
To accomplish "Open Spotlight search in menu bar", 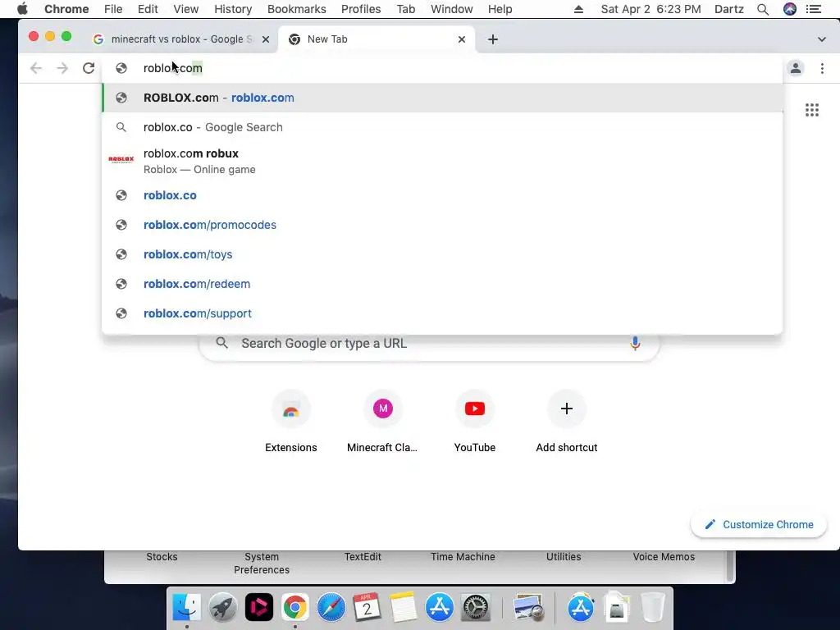I will click(x=763, y=9).
